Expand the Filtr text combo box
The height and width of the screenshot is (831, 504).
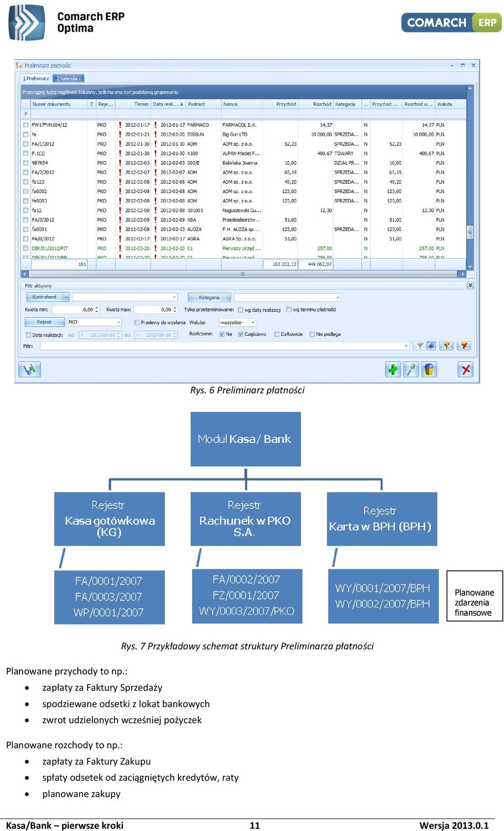(406, 346)
